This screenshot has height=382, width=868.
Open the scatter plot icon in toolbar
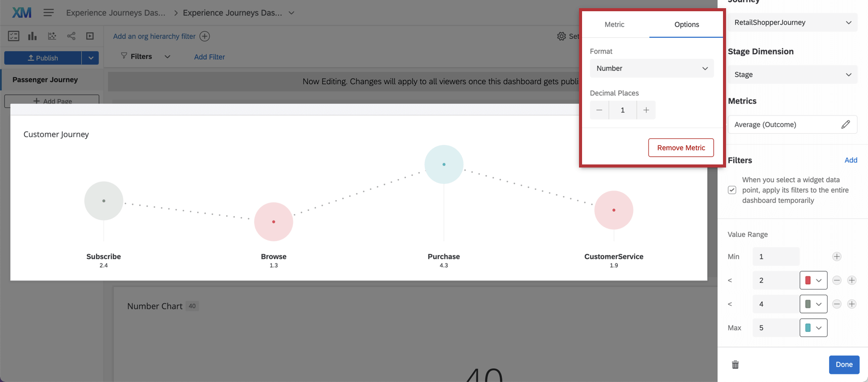tap(52, 36)
